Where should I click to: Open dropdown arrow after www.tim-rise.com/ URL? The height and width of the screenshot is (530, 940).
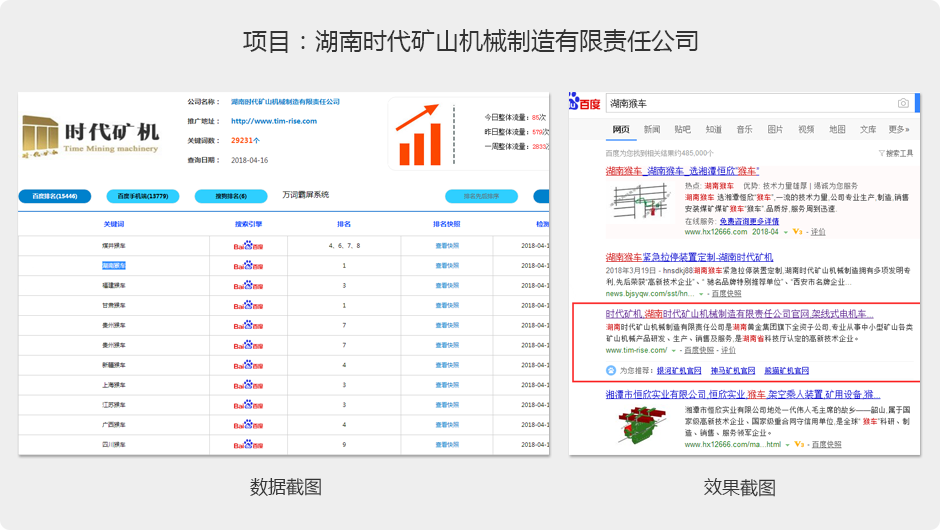point(673,350)
